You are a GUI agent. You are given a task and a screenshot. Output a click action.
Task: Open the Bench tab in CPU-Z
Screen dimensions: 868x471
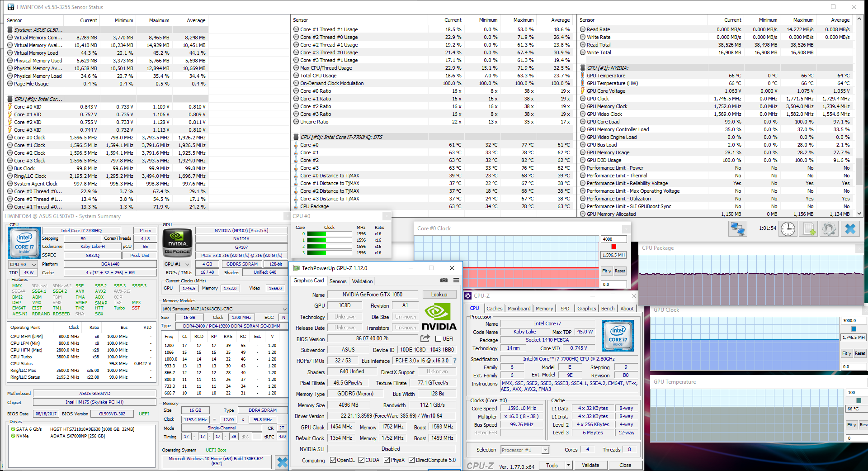pos(608,309)
